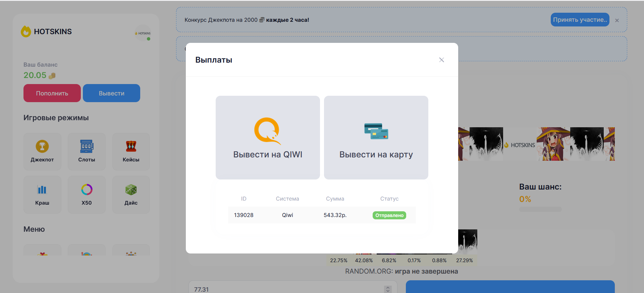Choose Вывести на карту option
This screenshot has height=293, width=644.
tap(376, 138)
